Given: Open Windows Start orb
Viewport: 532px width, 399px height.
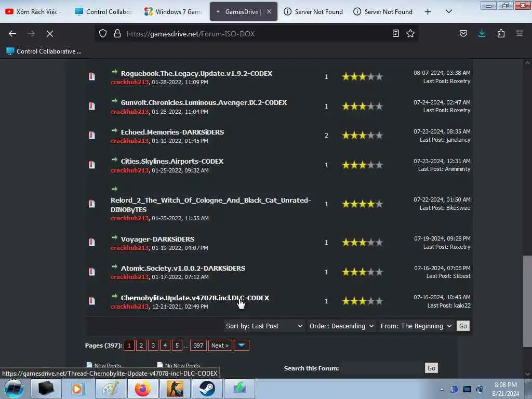Looking at the screenshot, I should pos(14,389).
